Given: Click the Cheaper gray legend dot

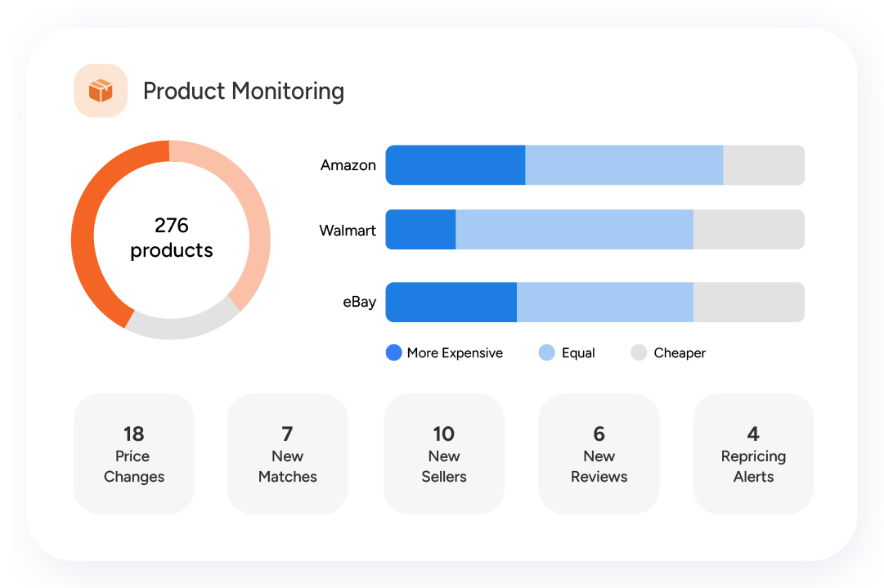Looking at the screenshot, I should pos(639,352).
